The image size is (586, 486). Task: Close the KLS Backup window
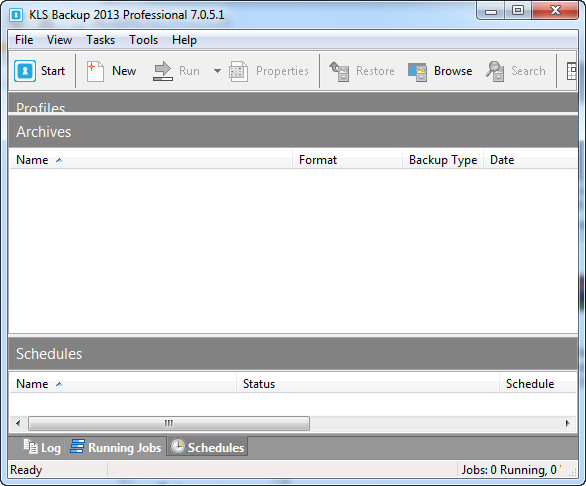pos(555,11)
